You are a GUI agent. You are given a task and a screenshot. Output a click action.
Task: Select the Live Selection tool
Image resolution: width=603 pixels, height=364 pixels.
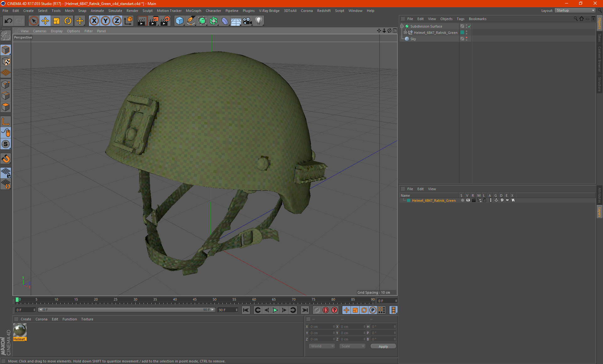click(34, 21)
